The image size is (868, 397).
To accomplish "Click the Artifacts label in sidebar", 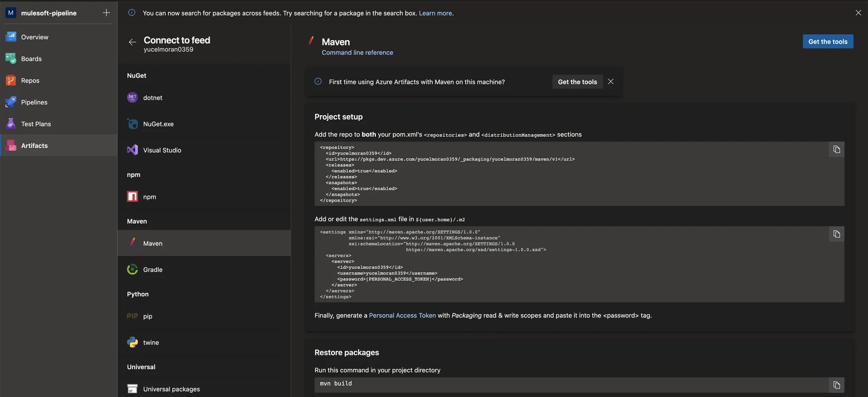I will 34,146.
